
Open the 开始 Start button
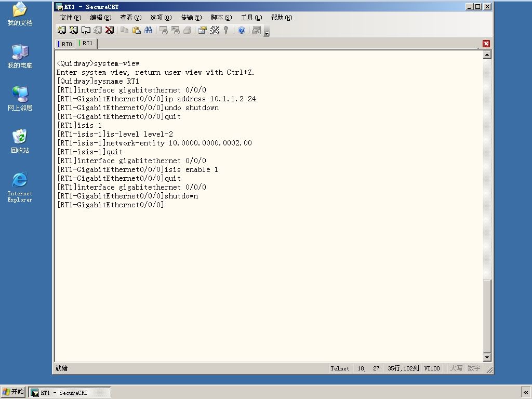[x=13, y=392]
